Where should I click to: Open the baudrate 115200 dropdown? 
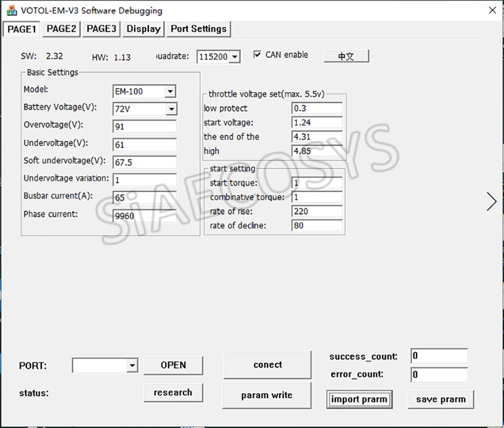click(x=235, y=57)
